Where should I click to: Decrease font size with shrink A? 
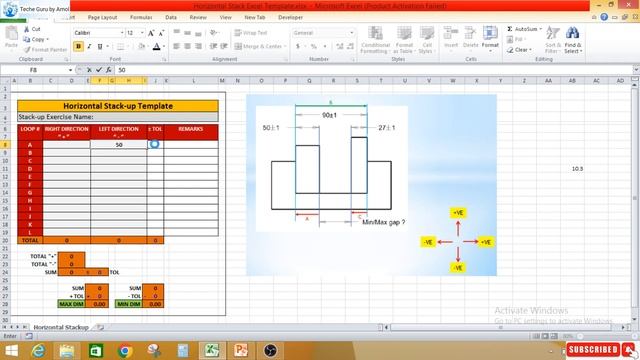click(161, 33)
